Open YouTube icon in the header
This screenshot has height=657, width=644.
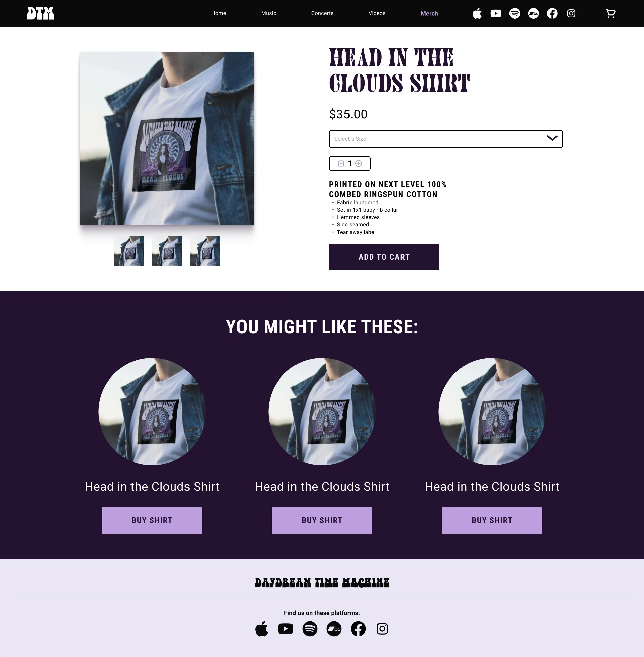tap(496, 13)
